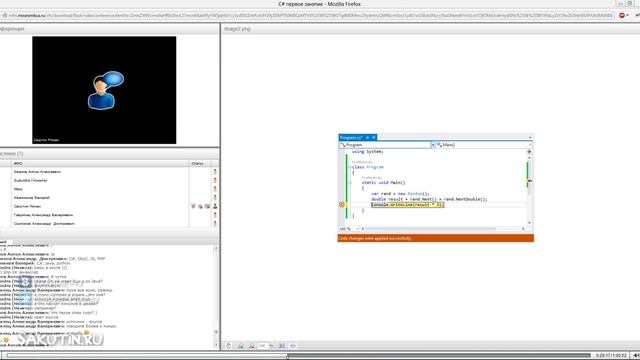Click the double result code line
640x360 pixels.
coord(429,199)
